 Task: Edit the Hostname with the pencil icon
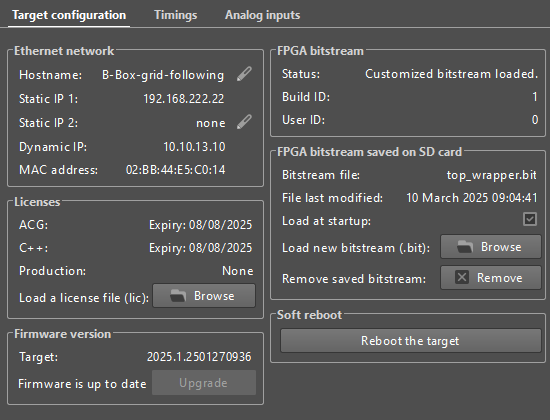click(x=244, y=74)
